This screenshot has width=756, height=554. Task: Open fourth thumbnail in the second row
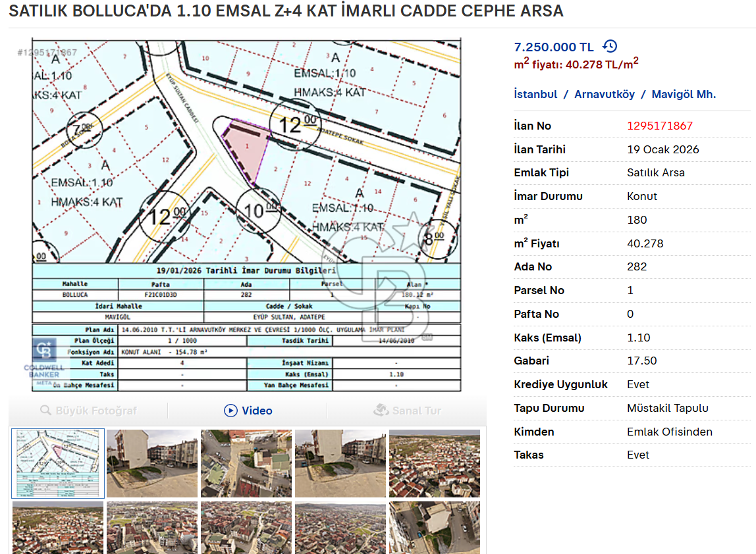(340, 528)
